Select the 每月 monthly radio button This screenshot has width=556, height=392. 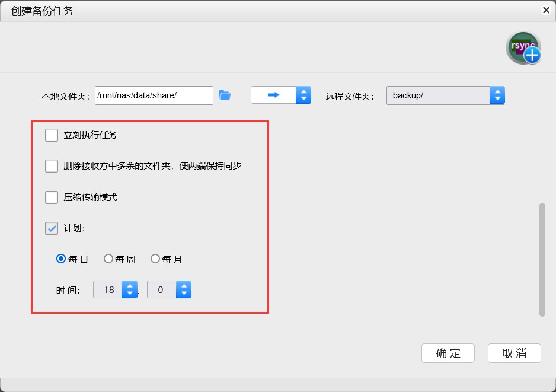[x=155, y=259]
